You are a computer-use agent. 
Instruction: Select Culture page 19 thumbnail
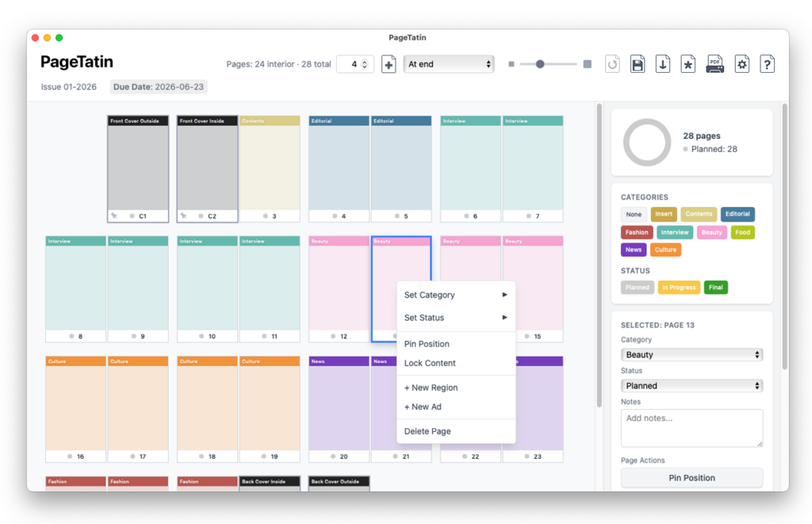[270, 410]
